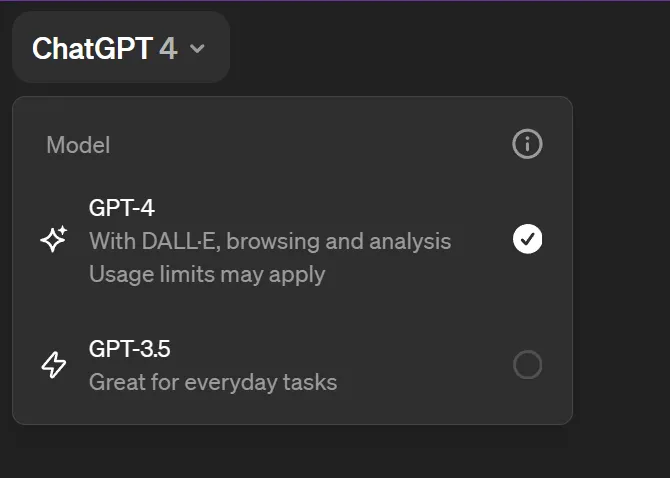The height and width of the screenshot is (478, 670).
Task: Click the GPT-4 sparkle icon
Action: [x=54, y=240]
